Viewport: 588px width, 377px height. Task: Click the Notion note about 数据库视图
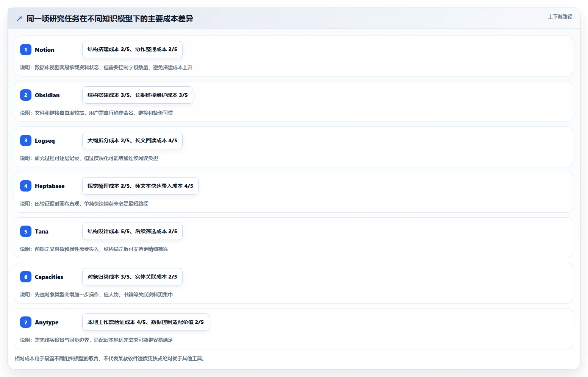(x=106, y=67)
